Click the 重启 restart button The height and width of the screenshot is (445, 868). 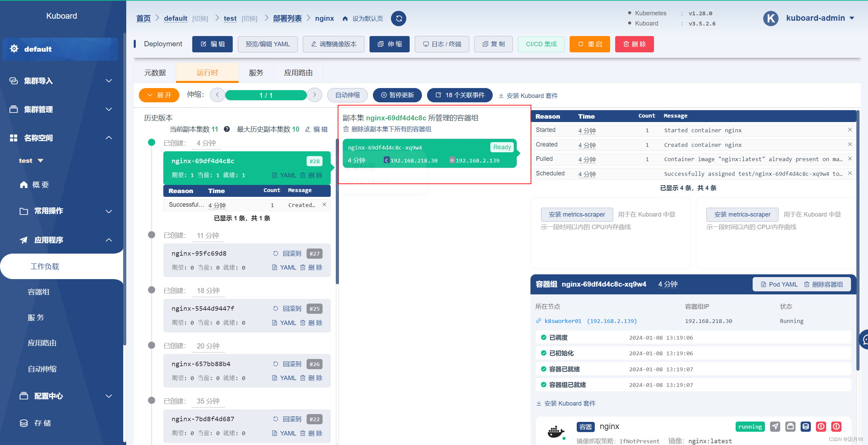point(589,44)
